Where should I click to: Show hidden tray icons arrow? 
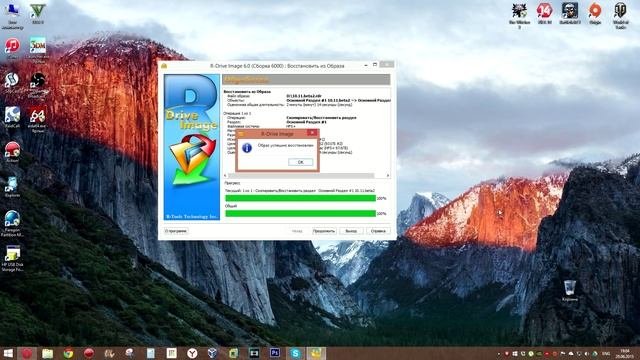pyautogui.click(x=498, y=353)
